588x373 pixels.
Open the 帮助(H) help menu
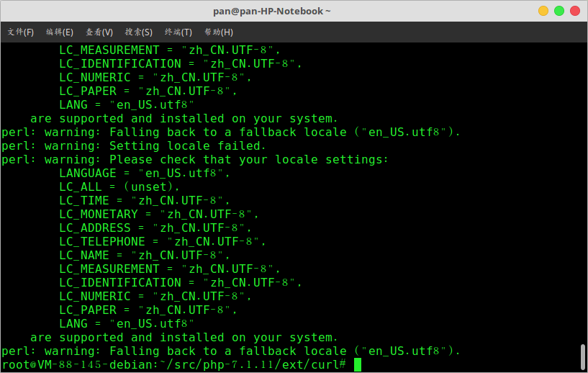(x=219, y=32)
